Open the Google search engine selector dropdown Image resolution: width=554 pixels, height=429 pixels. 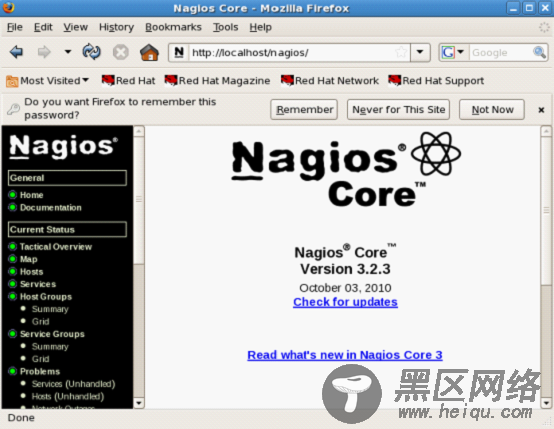coord(453,52)
